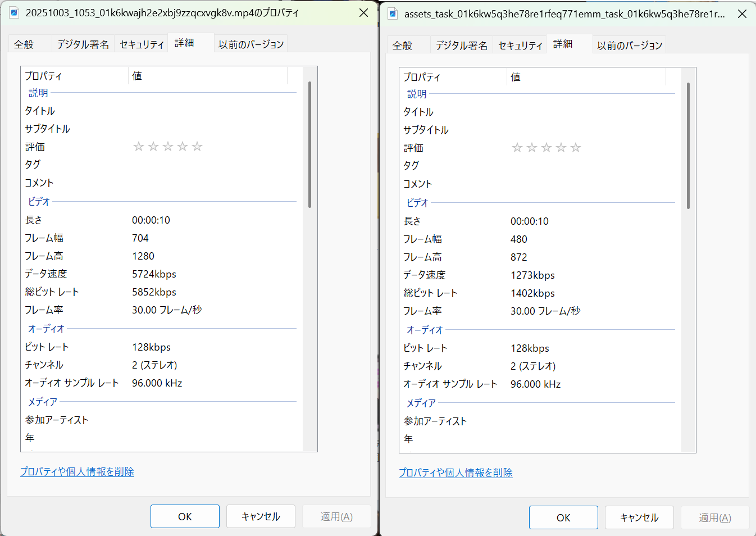
Task: Pick the second rating star in the assets_task dialog
Action: click(x=532, y=148)
